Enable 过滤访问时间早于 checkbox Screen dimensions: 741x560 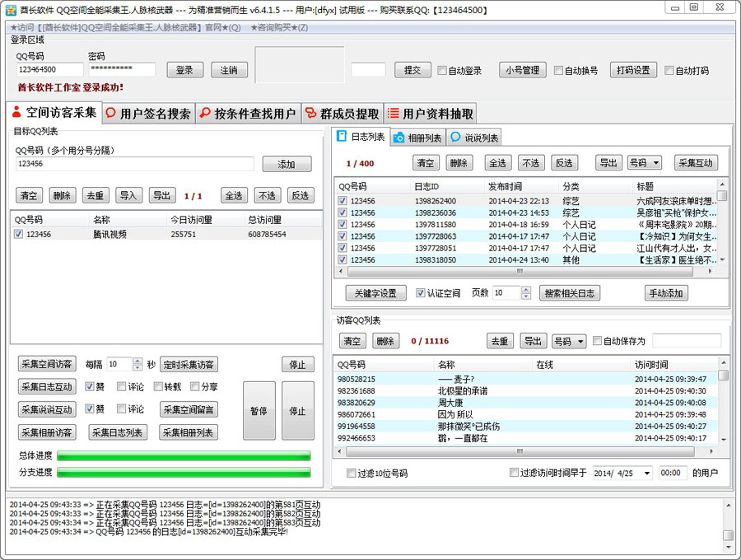coord(514,473)
